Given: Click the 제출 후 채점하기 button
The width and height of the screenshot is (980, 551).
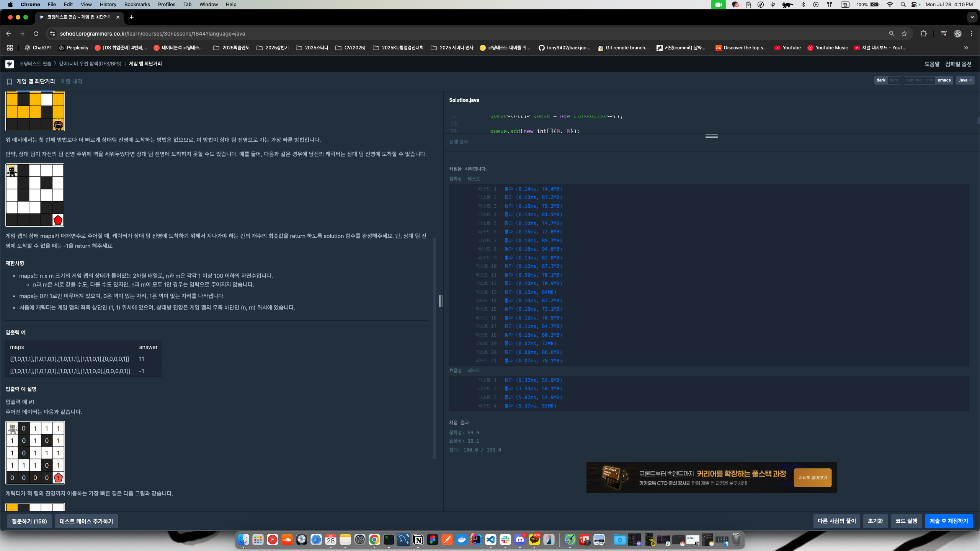Looking at the screenshot, I should tap(949, 521).
